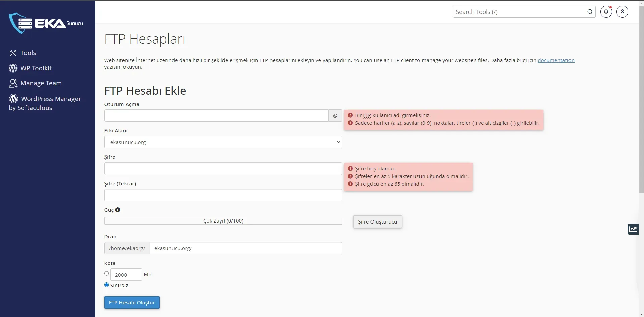
Task: Choose the 2000 MB quota option
Action: [106, 273]
